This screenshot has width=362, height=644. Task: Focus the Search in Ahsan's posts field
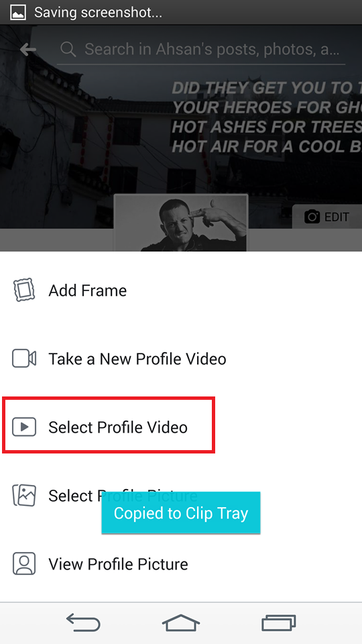[201, 50]
